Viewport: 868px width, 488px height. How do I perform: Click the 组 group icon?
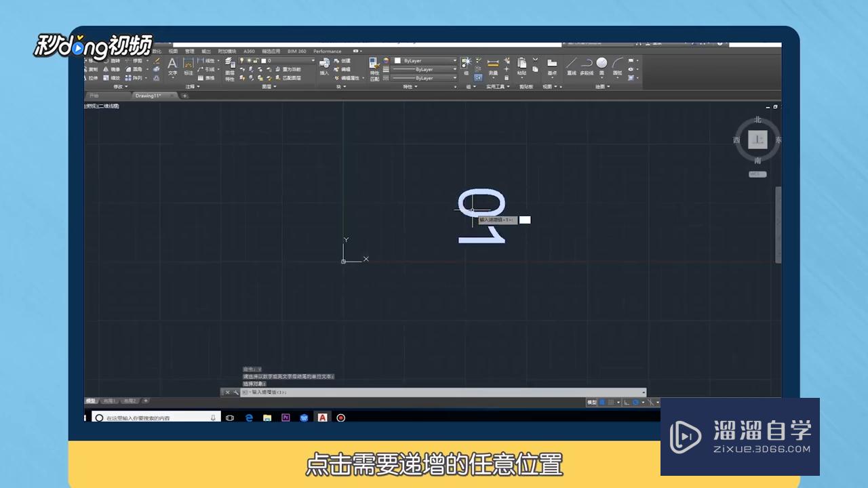(x=466, y=66)
